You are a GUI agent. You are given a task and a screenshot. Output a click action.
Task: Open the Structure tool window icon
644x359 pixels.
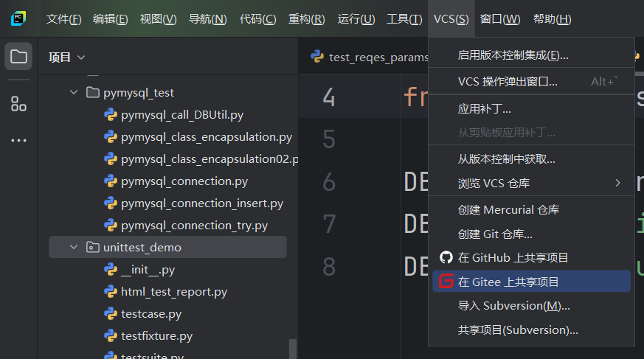(x=18, y=104)
